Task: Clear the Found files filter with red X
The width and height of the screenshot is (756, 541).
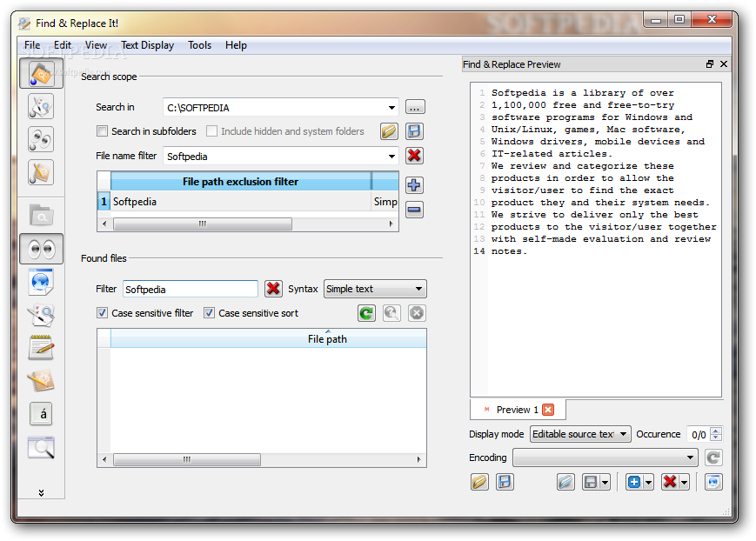Action: tap(273, 289)
